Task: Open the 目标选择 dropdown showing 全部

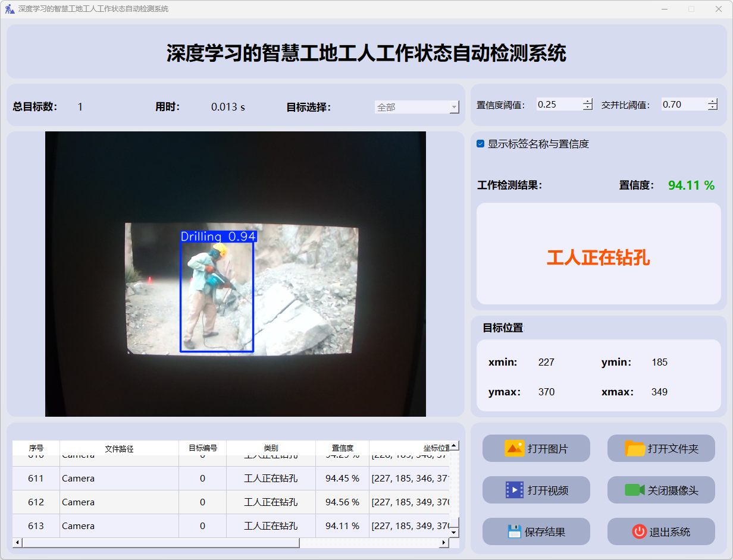Action: tap(416, 107)
